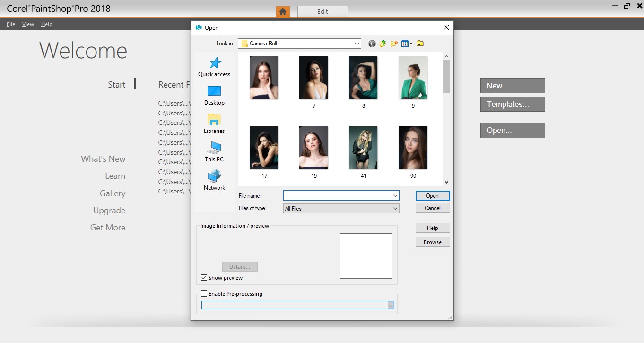
Task: Select Quick access in places bar
Action: (x=214, y=67)
